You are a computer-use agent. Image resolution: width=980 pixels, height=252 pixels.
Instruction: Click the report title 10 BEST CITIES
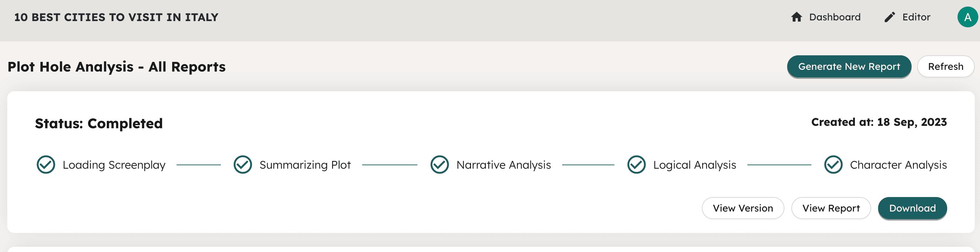pyautogui.click(x=116, y=17)
